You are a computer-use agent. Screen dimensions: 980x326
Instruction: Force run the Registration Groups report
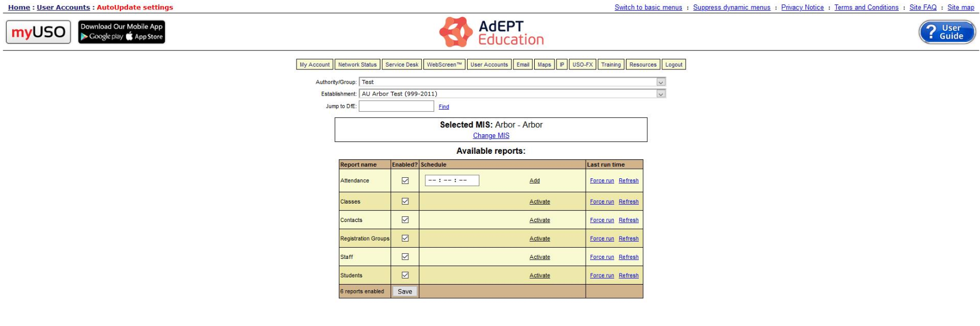(x=602, y=239)
